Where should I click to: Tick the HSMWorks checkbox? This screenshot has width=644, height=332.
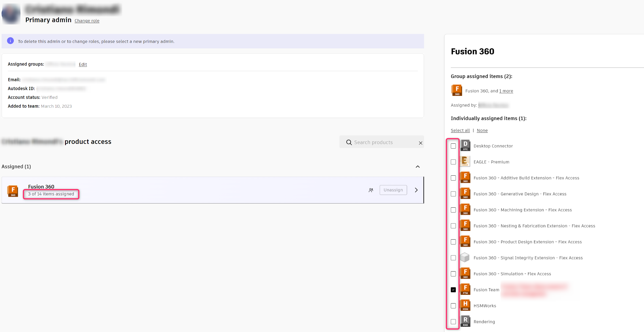click(x=453, y=306)
